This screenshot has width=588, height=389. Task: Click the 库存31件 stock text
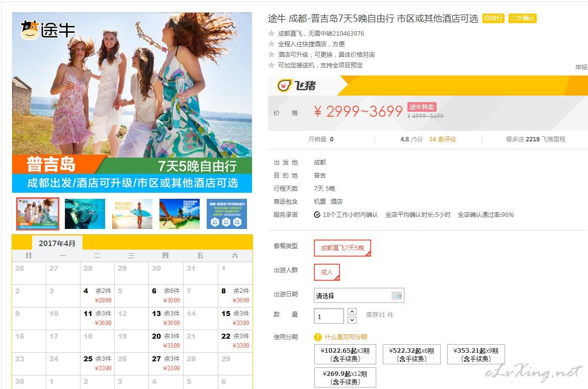(379, 315)
